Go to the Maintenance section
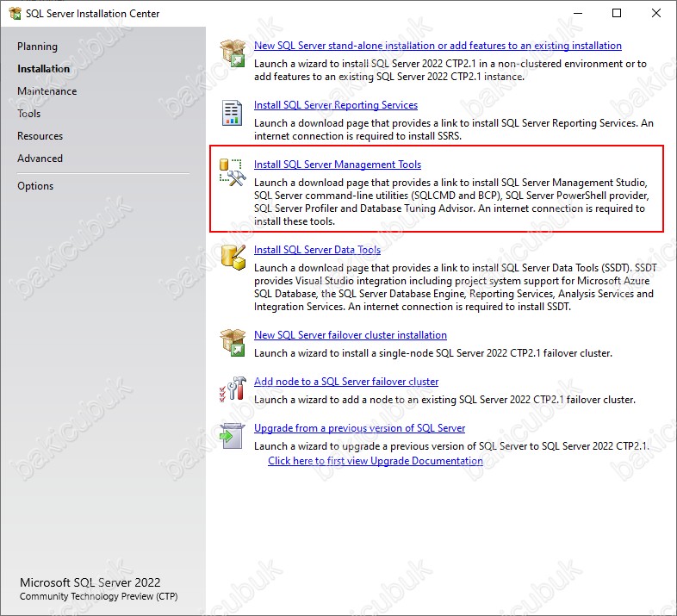The height and width of the screenshot is (616, 677). (47, 91)
